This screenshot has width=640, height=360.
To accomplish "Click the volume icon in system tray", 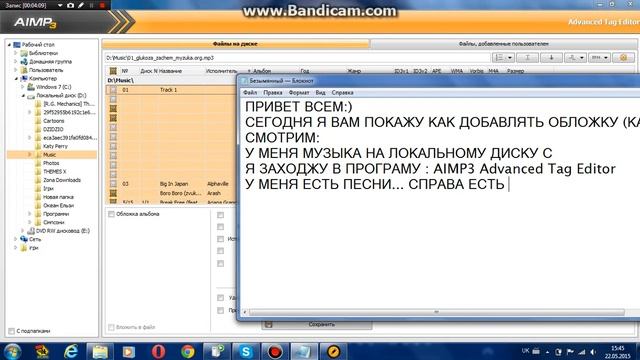I will coord(593,352).
